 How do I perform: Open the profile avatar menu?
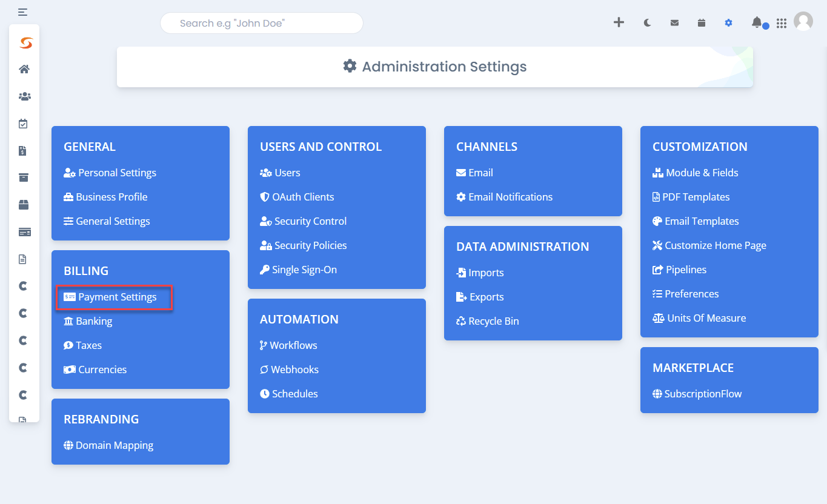click(803, 21)
